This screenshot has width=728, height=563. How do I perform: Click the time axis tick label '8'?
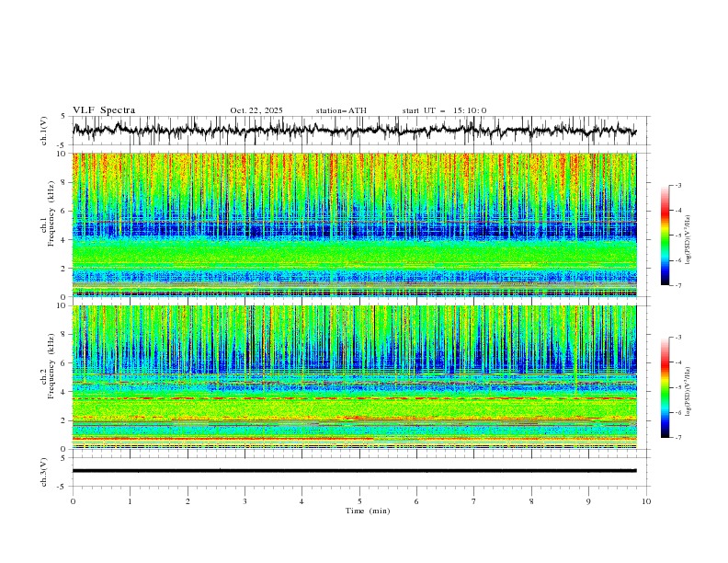[x=531, y=501]
